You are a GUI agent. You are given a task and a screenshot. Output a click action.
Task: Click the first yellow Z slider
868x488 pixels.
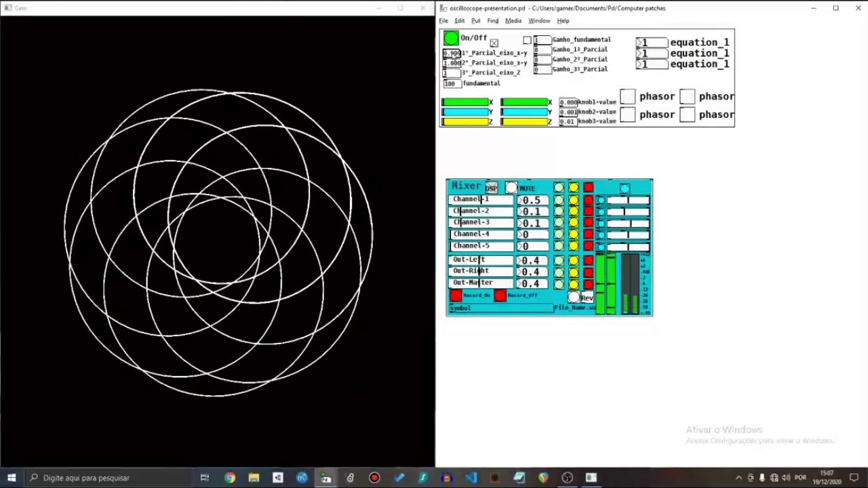click(x=465, y=121)
